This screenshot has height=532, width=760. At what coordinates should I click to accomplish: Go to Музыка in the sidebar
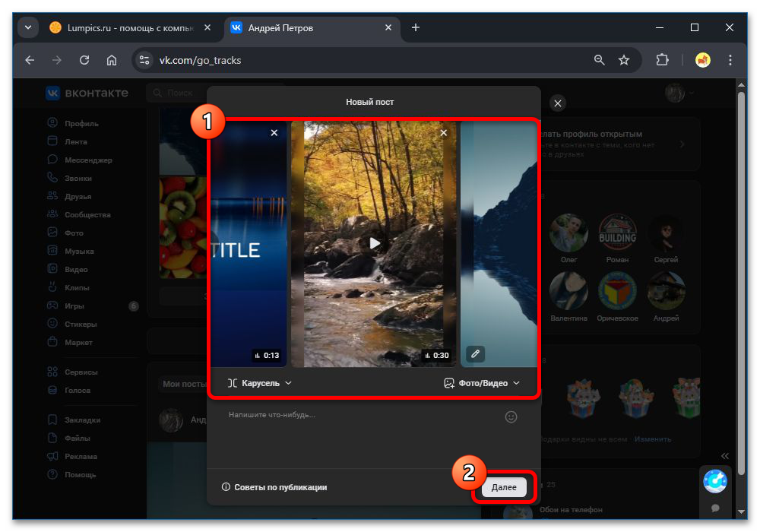[x=79, y=251]
